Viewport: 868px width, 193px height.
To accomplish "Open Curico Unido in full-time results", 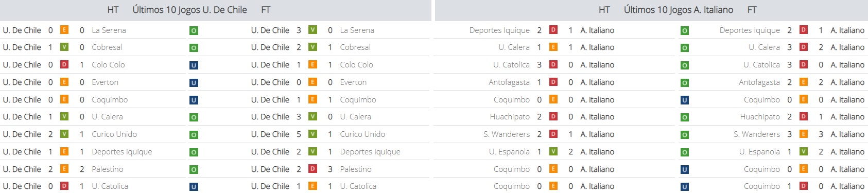I will (362, 134).
